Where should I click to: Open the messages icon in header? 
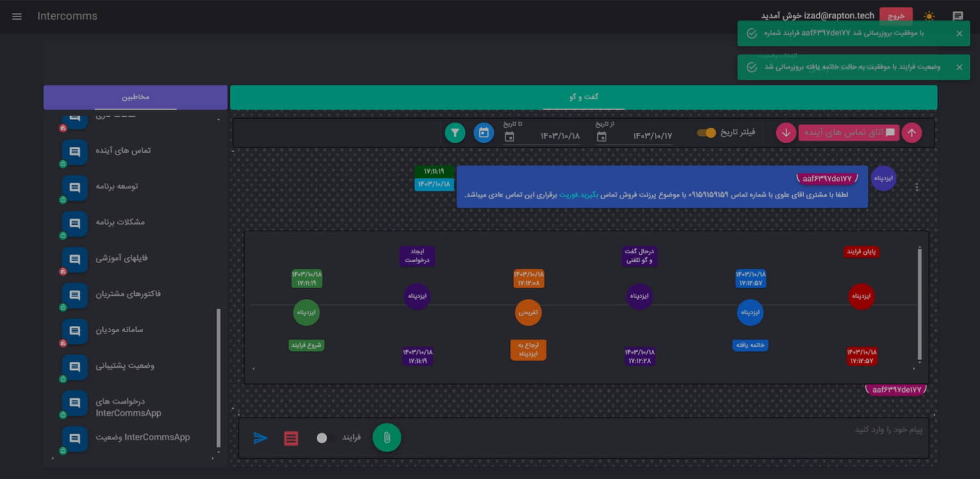coord(958,16)
